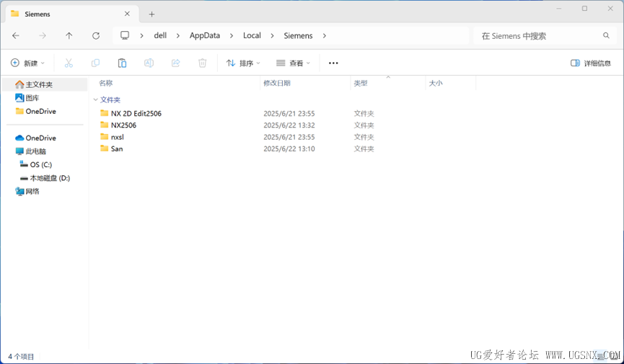Navigate to Local in the breadcrumb
The width and height of the screenshot is (624, 364).
point(252,35)
